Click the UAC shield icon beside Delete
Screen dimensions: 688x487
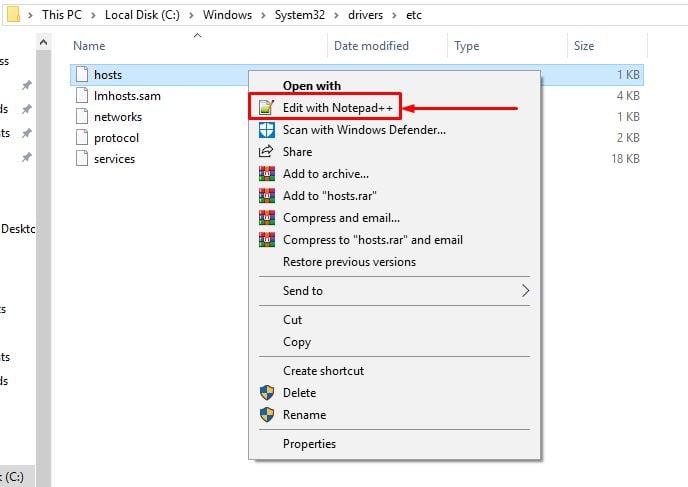[266, 393]
